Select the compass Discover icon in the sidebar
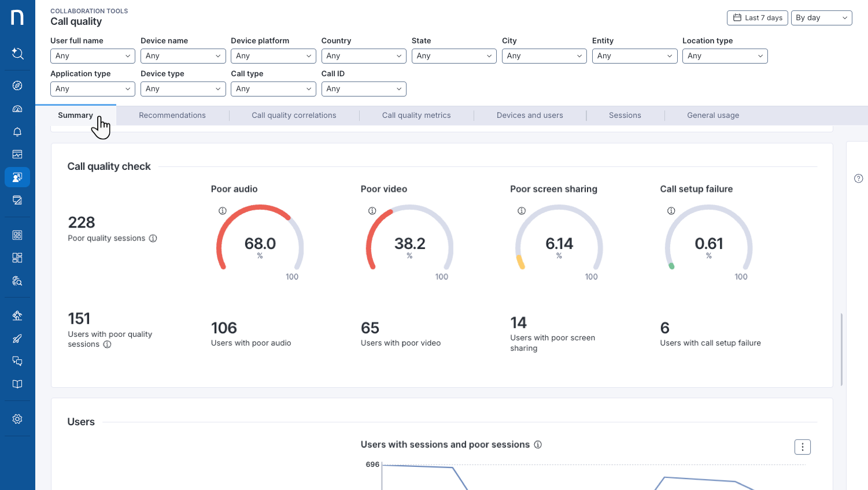The image size is (868, 490). pos(17,84)
